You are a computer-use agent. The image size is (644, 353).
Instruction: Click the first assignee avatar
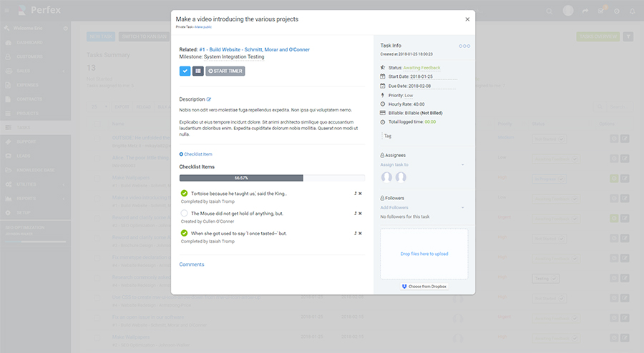coord(387,177)
